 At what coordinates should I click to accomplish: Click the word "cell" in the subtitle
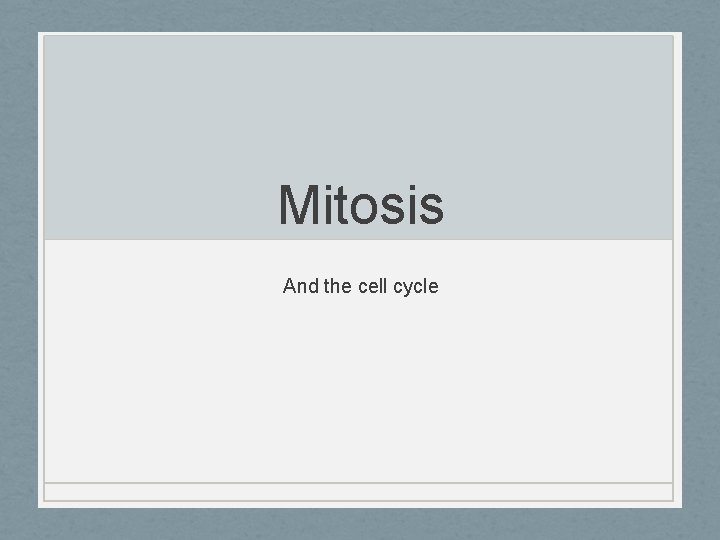[x=372, y=286]
